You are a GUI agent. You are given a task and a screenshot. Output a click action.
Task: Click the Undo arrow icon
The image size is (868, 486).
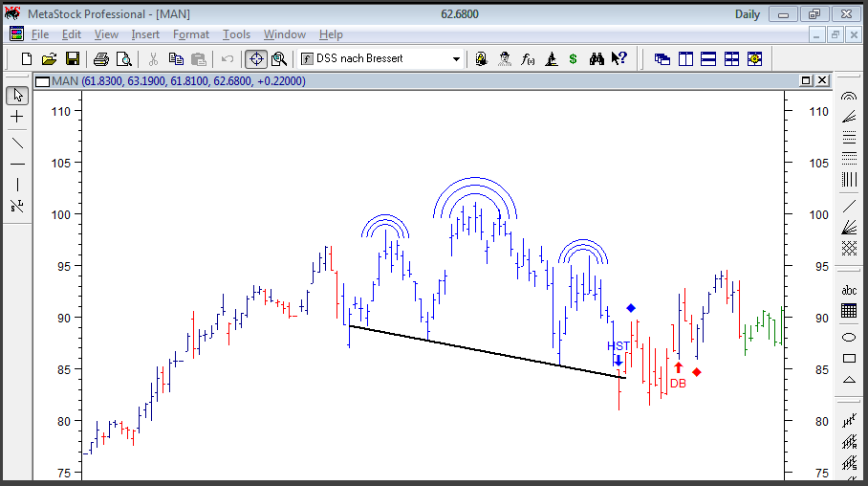coord(227,58)
